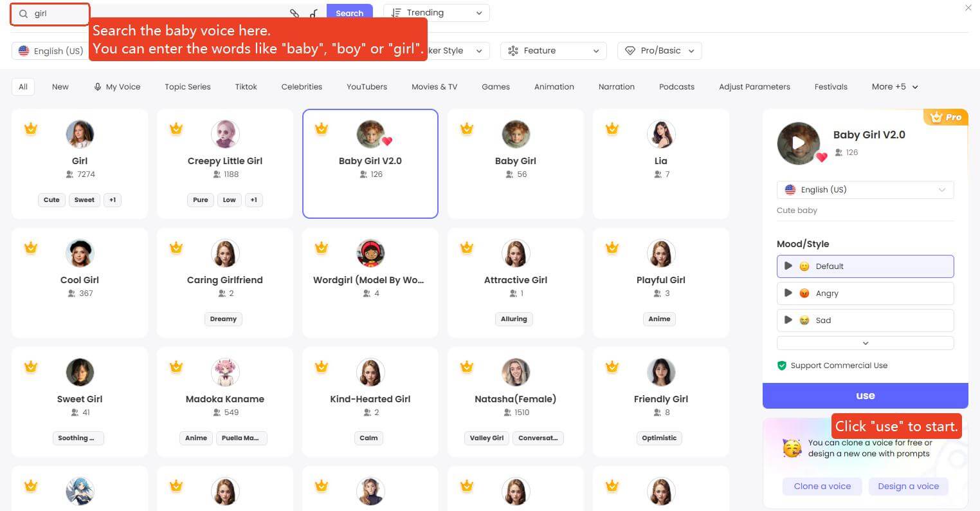Click the magnifier icon in search box
Viewport: 980px width, 511px height.
point(24,14)
